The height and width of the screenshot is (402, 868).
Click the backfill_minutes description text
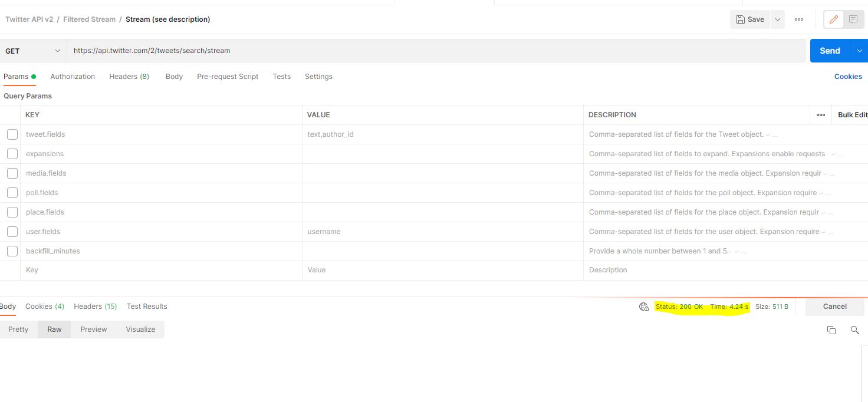(659, 251)
